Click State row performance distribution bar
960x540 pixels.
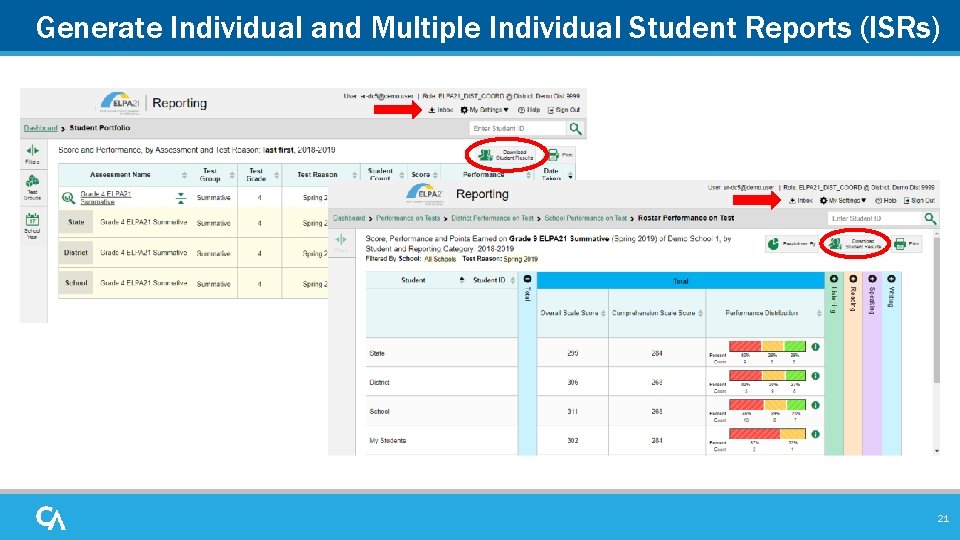pyautogui.click(x=767, y=347)
